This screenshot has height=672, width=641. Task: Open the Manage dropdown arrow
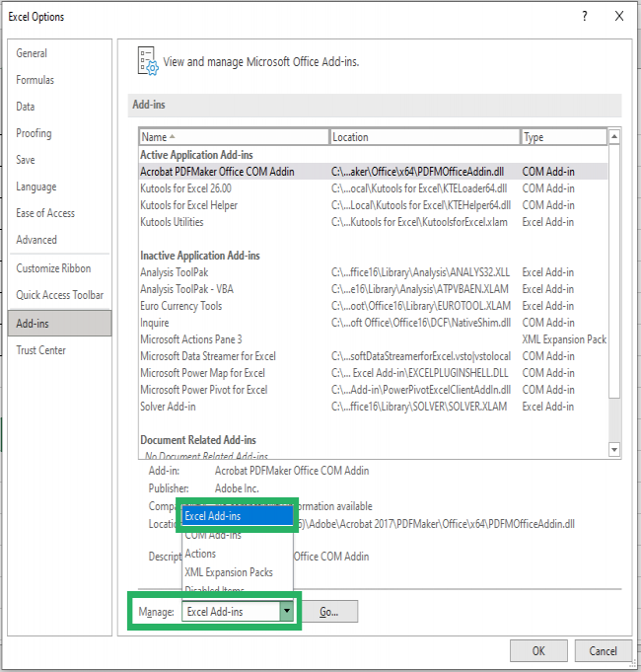point(287,612)
